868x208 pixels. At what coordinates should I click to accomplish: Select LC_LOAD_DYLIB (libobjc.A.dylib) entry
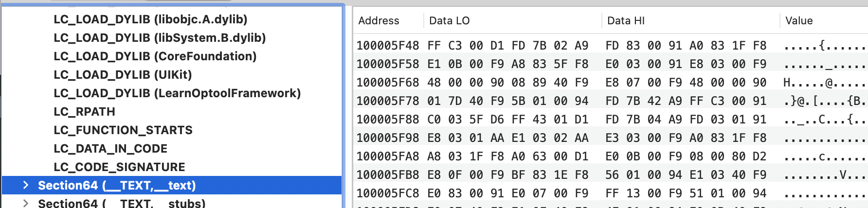150,19
